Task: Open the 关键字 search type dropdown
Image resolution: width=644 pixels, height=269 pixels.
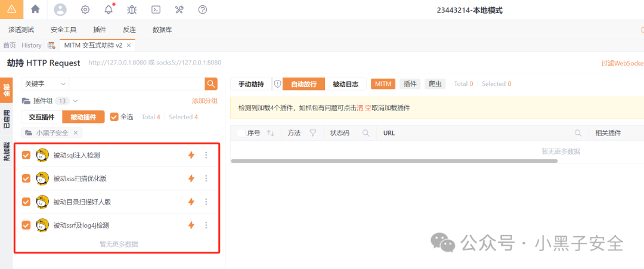Action: tap(45, 84)
